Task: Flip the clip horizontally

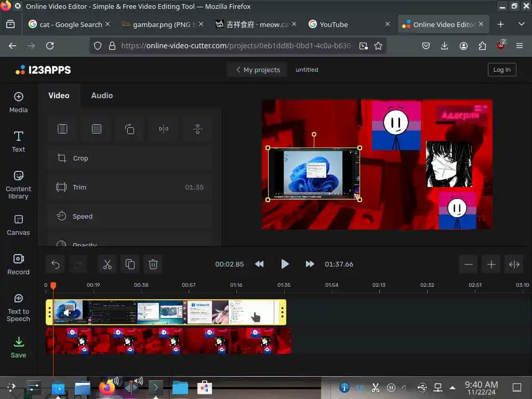Action: (164, 129)
